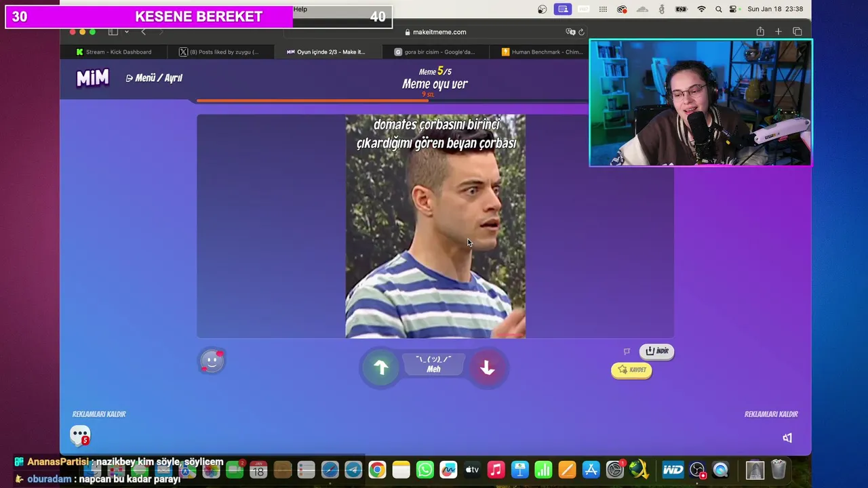Open Numbers from the dock

pyautogui.click(x=543, y=470)
